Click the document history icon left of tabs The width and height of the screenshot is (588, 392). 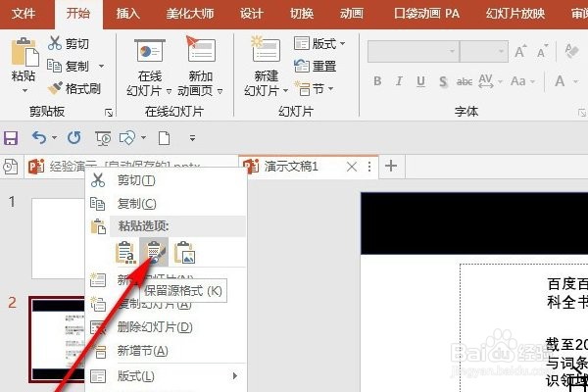(x=11, y=167)
